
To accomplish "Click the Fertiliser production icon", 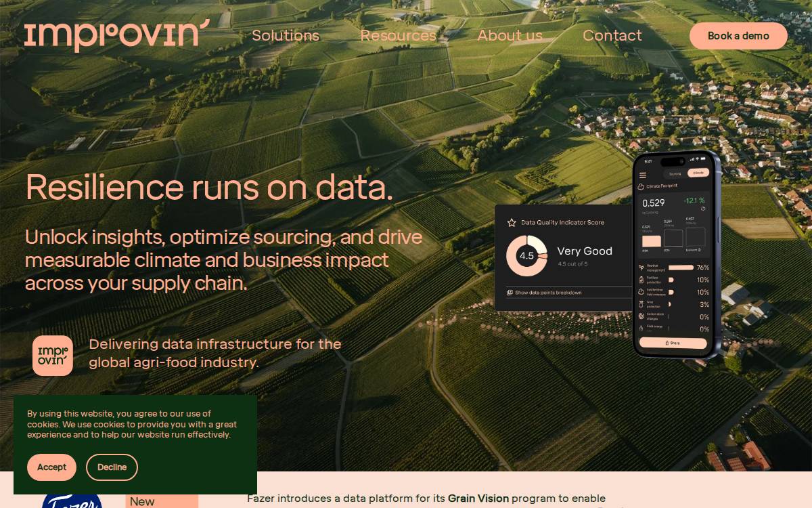I will [x=641, y=280].
